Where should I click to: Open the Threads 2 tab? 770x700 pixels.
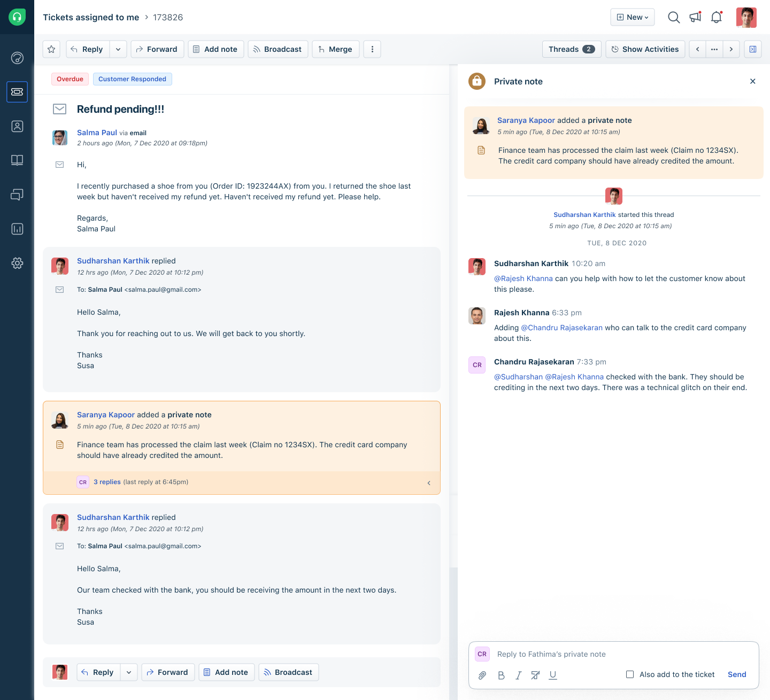(x=572, y=49)
